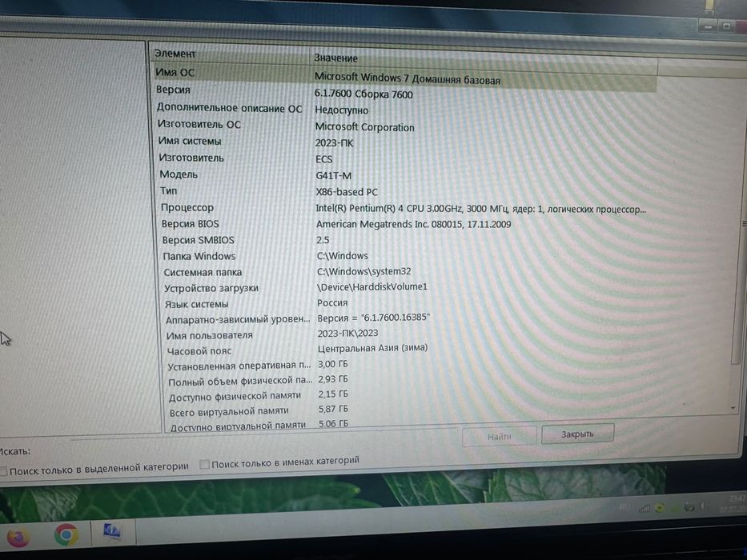Open the volume tray icon
Image resolution: width=747 pixels, height=560 pixels.
703,506
